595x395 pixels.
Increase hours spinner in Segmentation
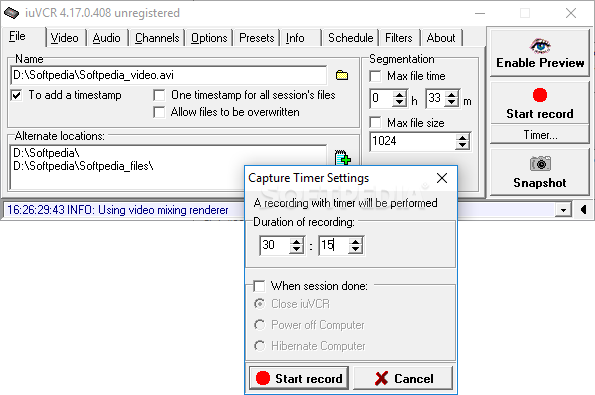tap(399, 94)
